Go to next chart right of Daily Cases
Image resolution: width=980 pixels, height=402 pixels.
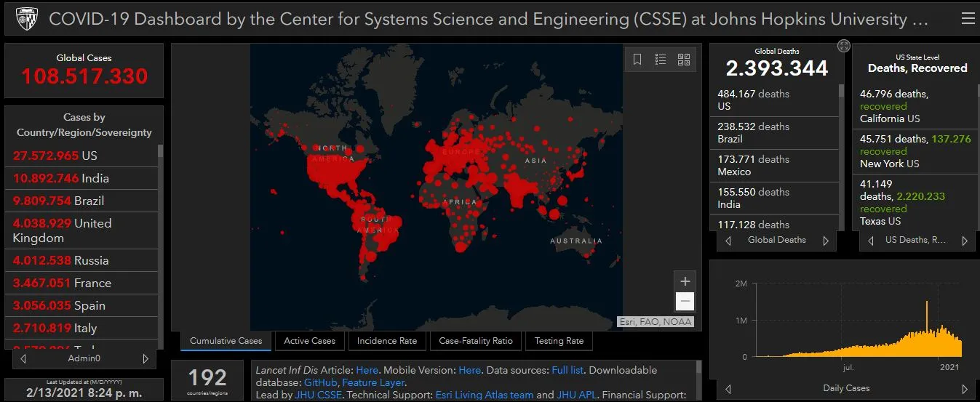(x=965, y=389)
